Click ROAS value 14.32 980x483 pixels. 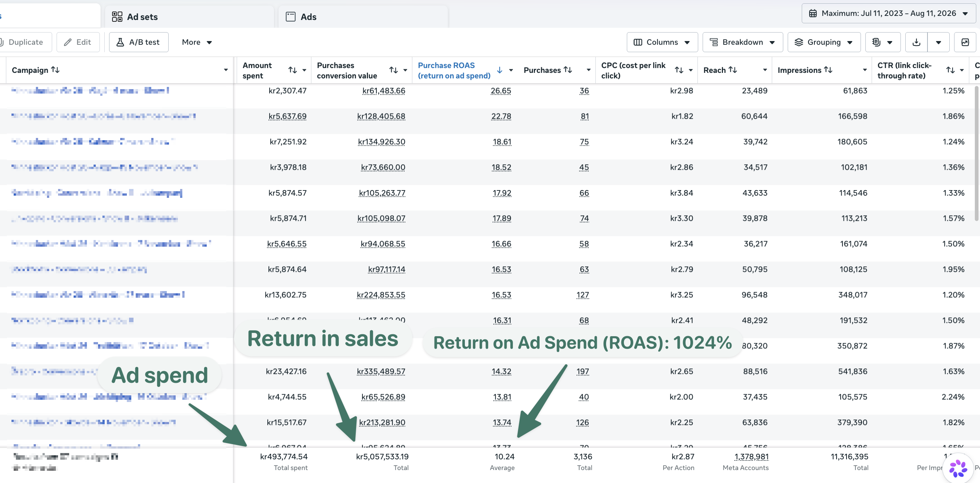click(501, 372)
